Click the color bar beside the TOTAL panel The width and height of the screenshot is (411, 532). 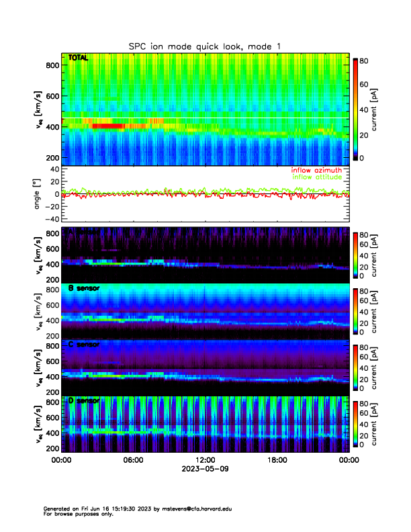355,108
